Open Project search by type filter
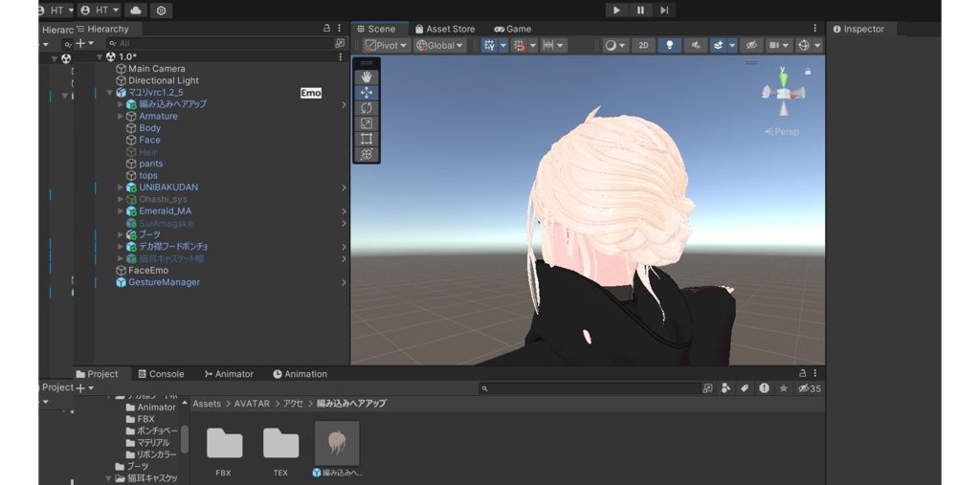 (x=725, y=388)
